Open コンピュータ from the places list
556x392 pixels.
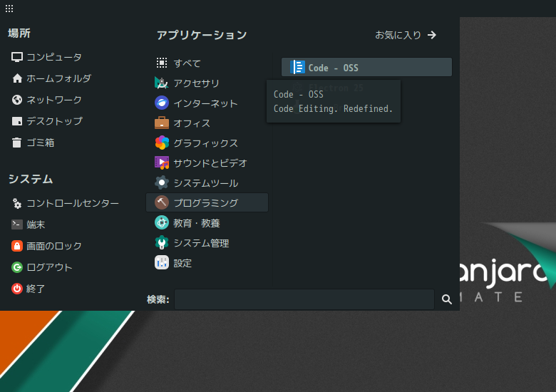pos(47,57)
